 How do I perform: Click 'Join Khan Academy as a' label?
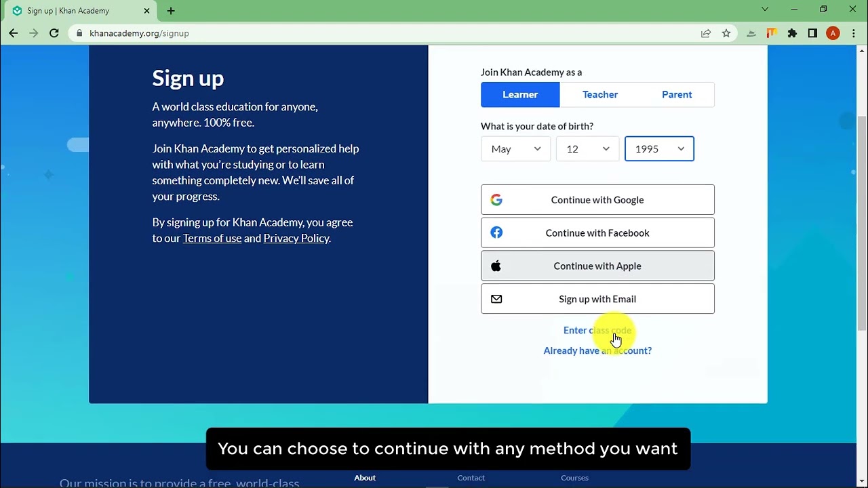[x=531, y=73]
